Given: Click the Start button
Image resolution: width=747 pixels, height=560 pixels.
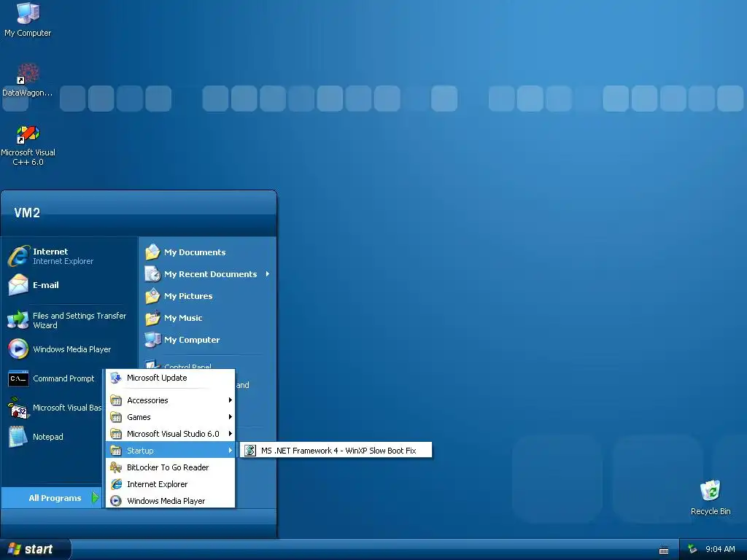Looking at the screenshot, I should 35,550.
